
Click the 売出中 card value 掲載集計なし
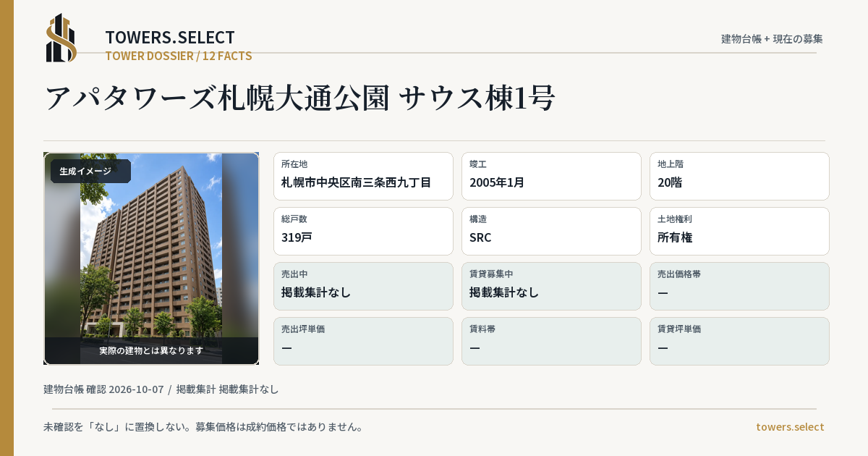point(316,292)
